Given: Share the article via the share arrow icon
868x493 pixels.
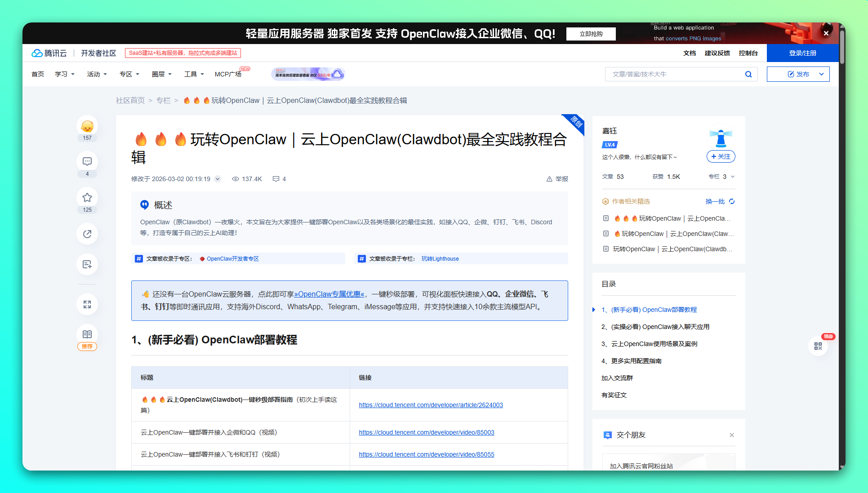Looking at the screenshot, I should tap(87, 234).
